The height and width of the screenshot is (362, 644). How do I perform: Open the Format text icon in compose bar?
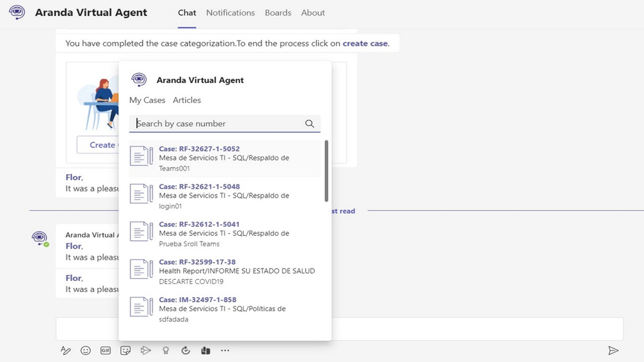65,350
